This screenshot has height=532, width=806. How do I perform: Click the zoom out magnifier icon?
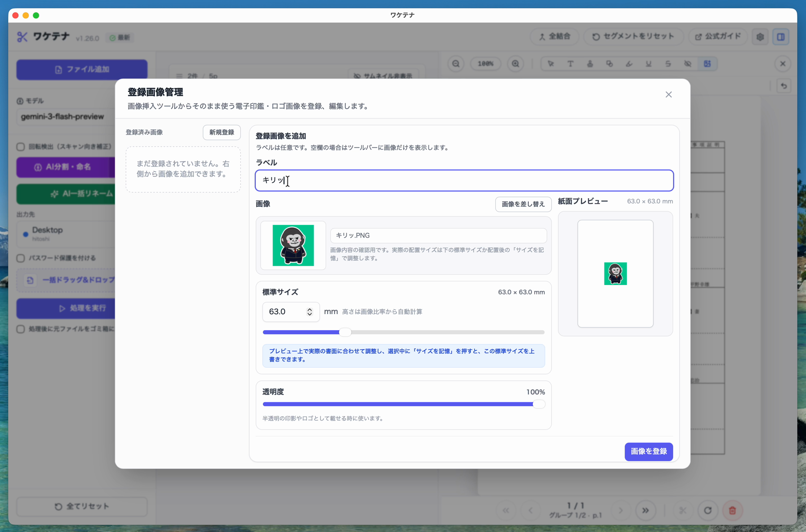(x=456, y=64)
